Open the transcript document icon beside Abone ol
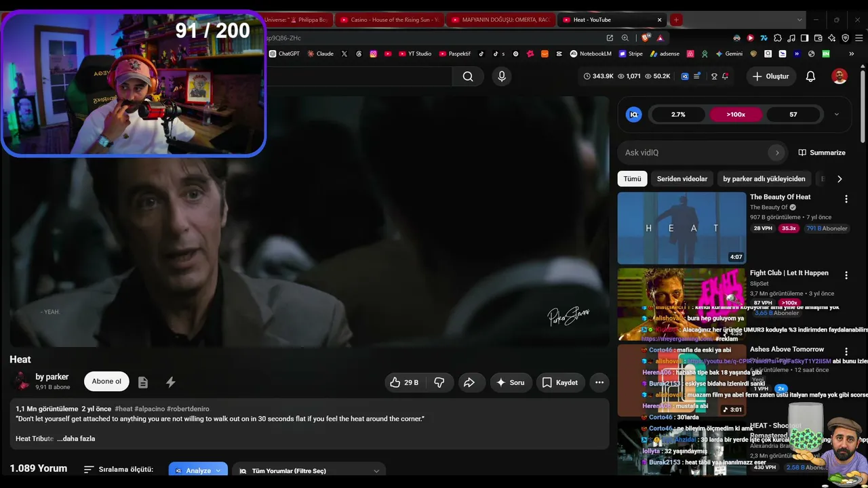Image resolution: width=868 pixels, height=488 pixels. [x=142, y=382]
